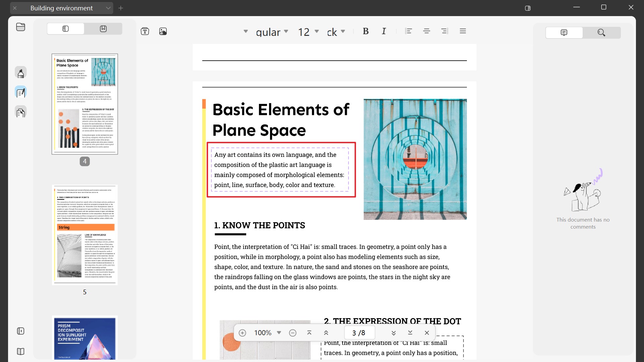Apply italic formatting
The height and width of the screenshot is (362, 644).
384,31
